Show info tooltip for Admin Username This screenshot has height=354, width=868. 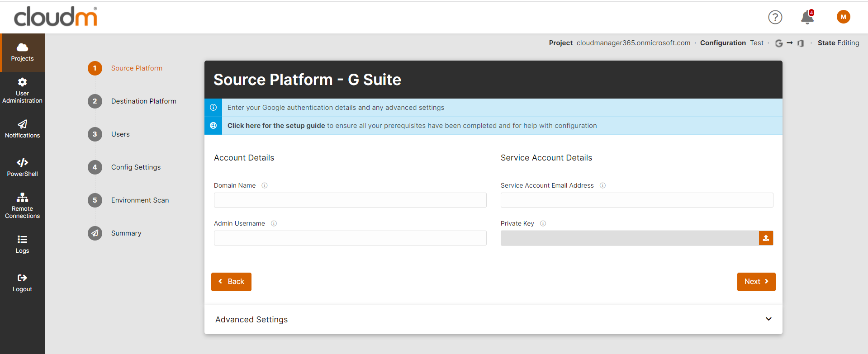[x=274, y=223]
